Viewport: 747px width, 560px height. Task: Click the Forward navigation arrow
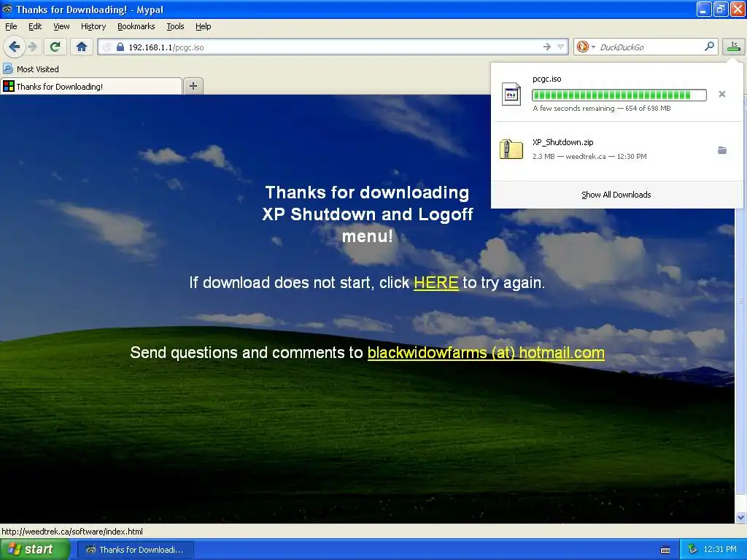pos(32,47)
